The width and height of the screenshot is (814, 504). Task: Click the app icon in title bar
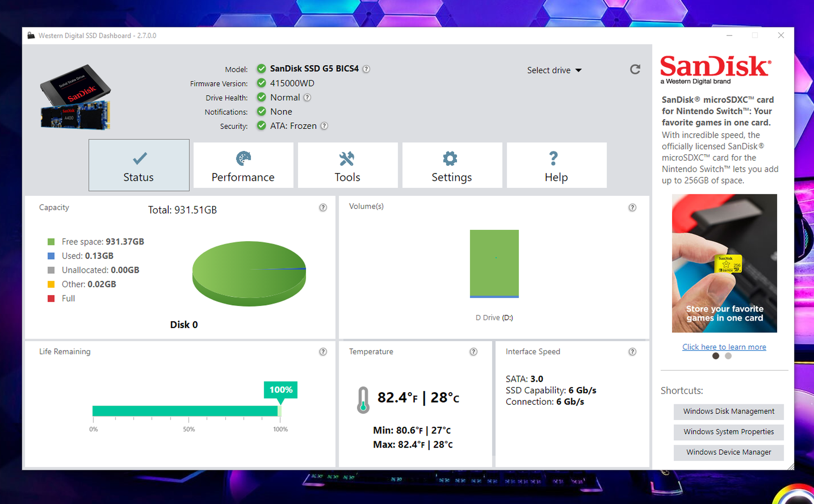(x=31, y=36)
